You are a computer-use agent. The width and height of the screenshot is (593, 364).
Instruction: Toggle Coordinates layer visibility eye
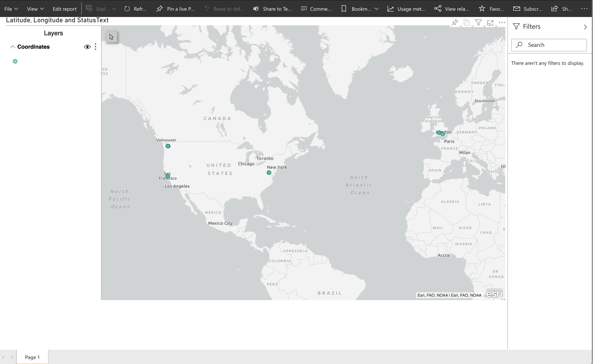coord(87,47)
